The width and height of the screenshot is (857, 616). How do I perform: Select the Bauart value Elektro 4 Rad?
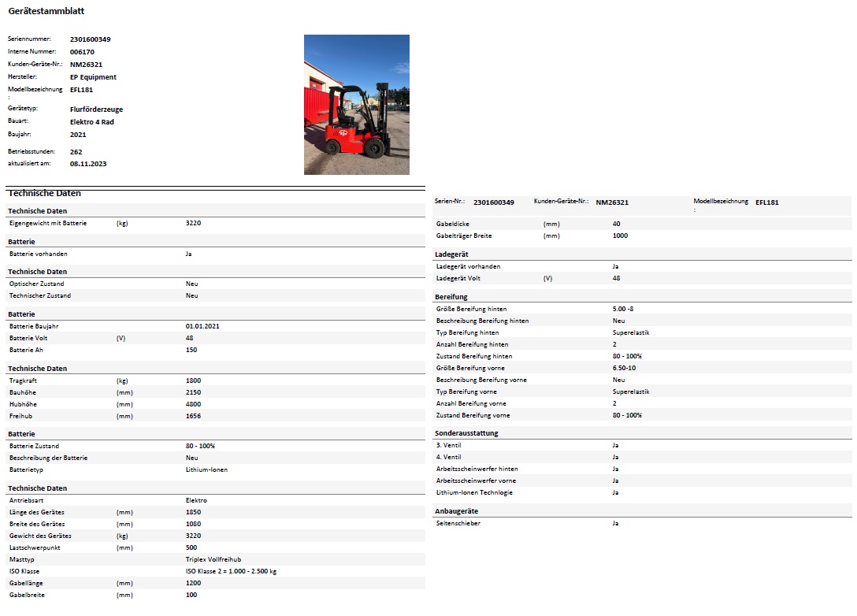tap(91, 122)
